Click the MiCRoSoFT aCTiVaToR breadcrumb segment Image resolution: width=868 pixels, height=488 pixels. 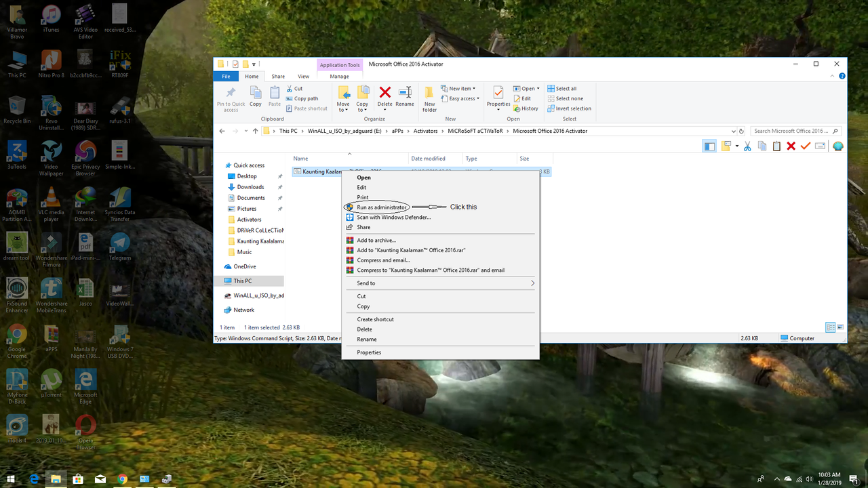(x=474, y=131)
